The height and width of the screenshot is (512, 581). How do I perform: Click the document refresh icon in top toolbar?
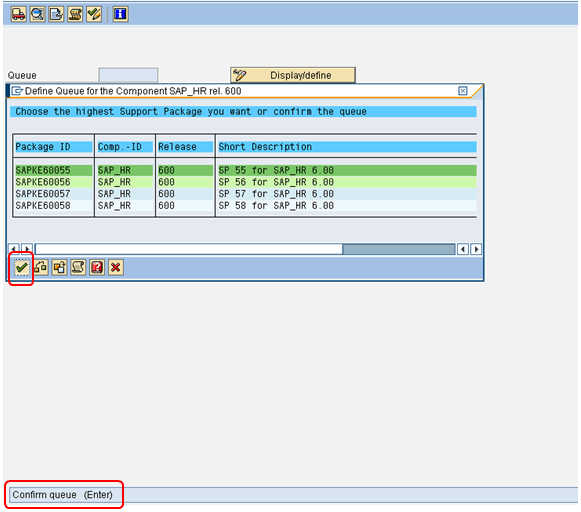[56, 14]
